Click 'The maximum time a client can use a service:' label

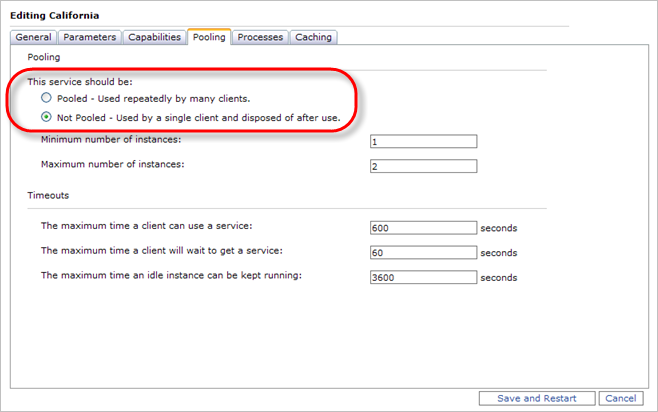click(x=146, y=226)
